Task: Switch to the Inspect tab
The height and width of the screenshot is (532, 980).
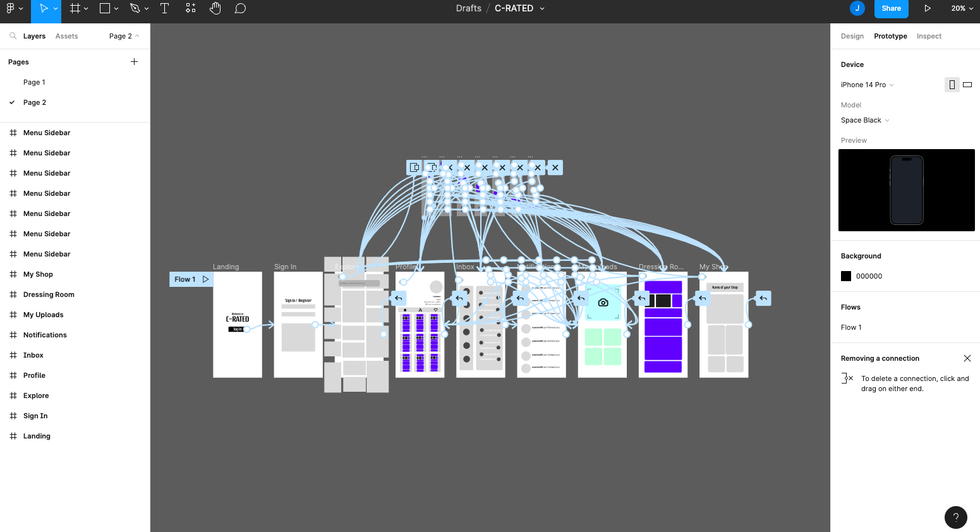Action: tap(929, 36)
